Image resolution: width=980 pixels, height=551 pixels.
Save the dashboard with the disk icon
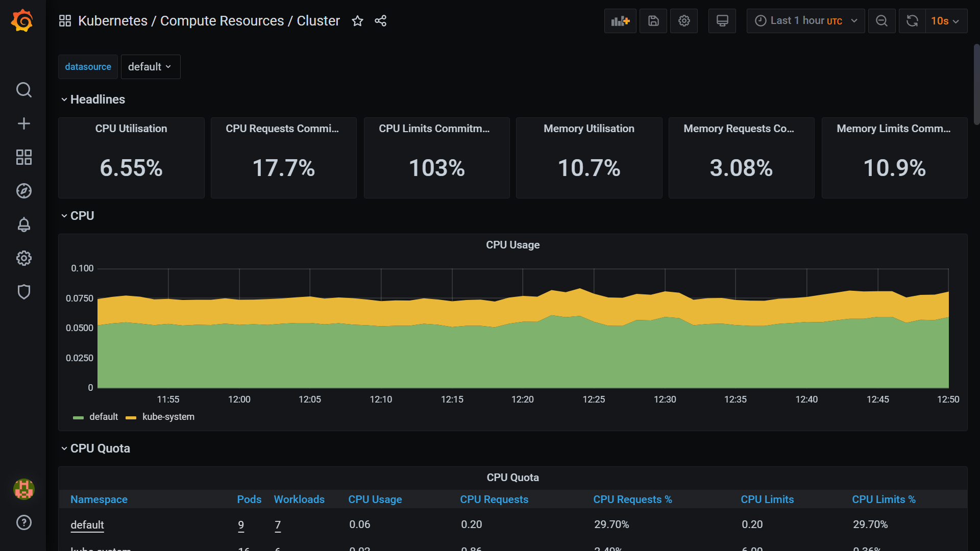[653, 21]
